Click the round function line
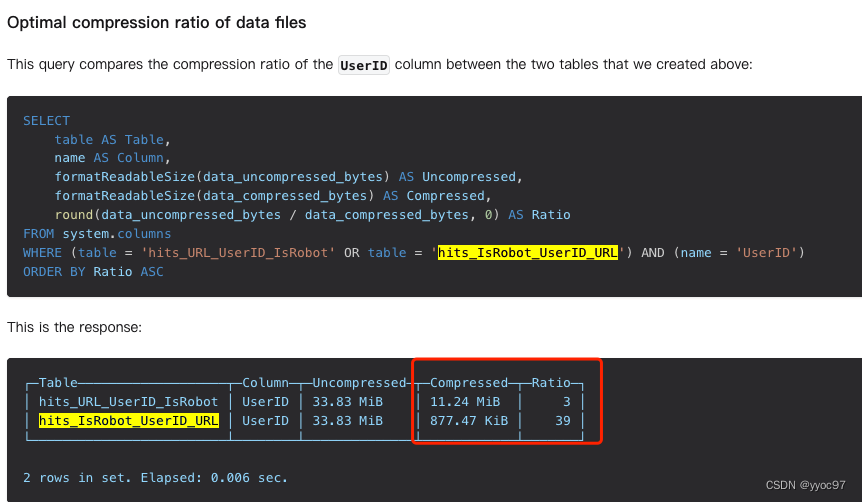 tap(312, 215)
